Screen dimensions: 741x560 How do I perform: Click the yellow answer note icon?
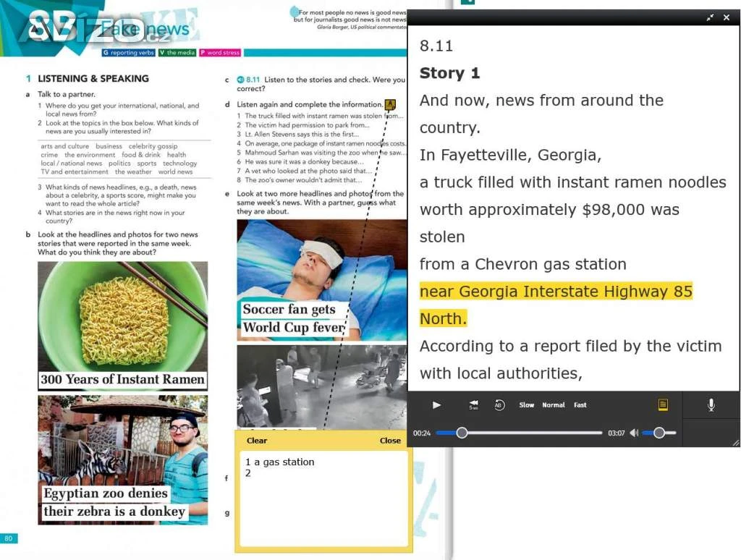391,104
